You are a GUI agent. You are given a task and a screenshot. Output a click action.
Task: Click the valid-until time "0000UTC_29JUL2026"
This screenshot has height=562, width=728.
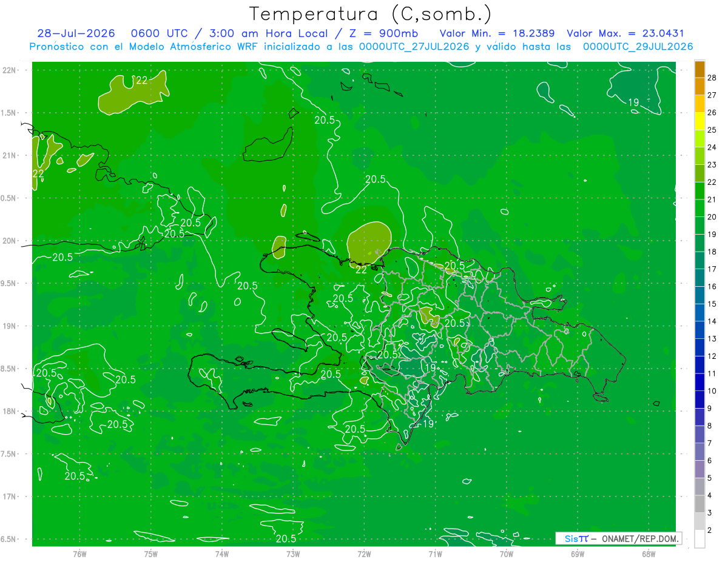pyautogui.click(x=638, y=47)
